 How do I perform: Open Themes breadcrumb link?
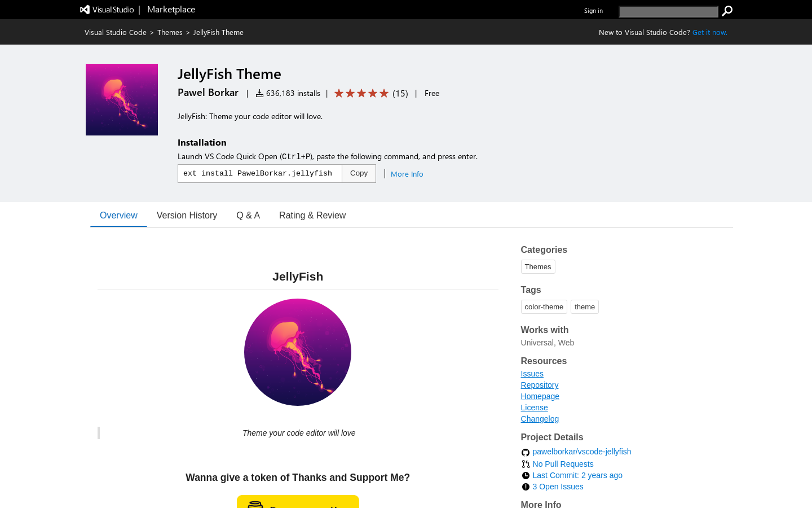(170, 32)
